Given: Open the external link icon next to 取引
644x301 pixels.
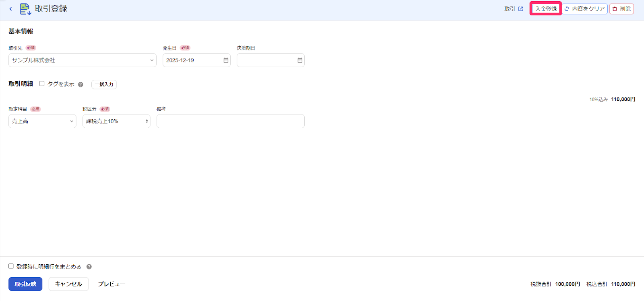Looking at the screenshot, I should pos(520,9).
